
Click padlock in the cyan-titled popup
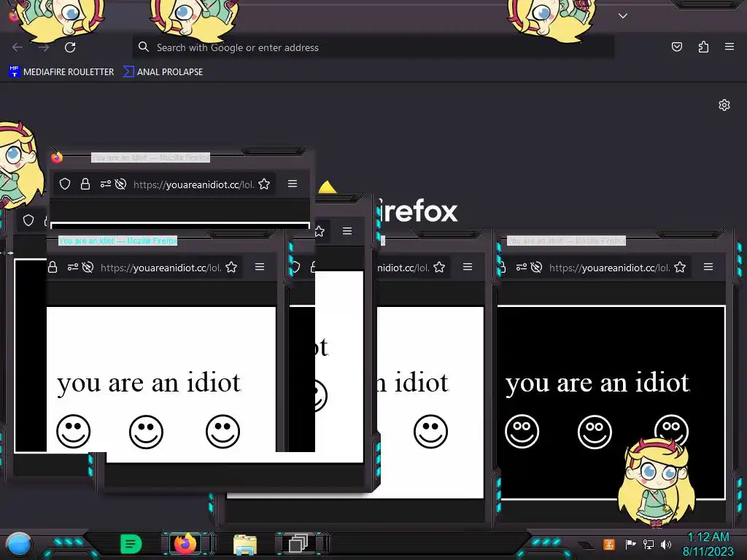(53, 267)
